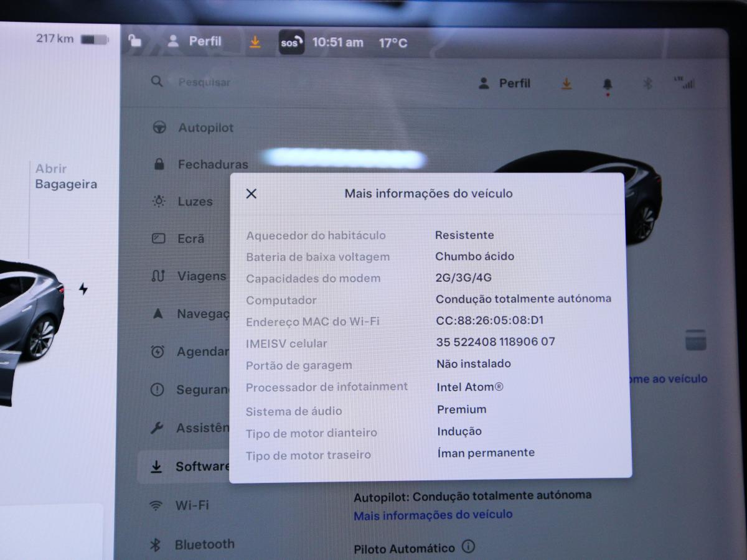Select the Software settings section
This screenshot has height=560, width=747.
pos(184,467)
